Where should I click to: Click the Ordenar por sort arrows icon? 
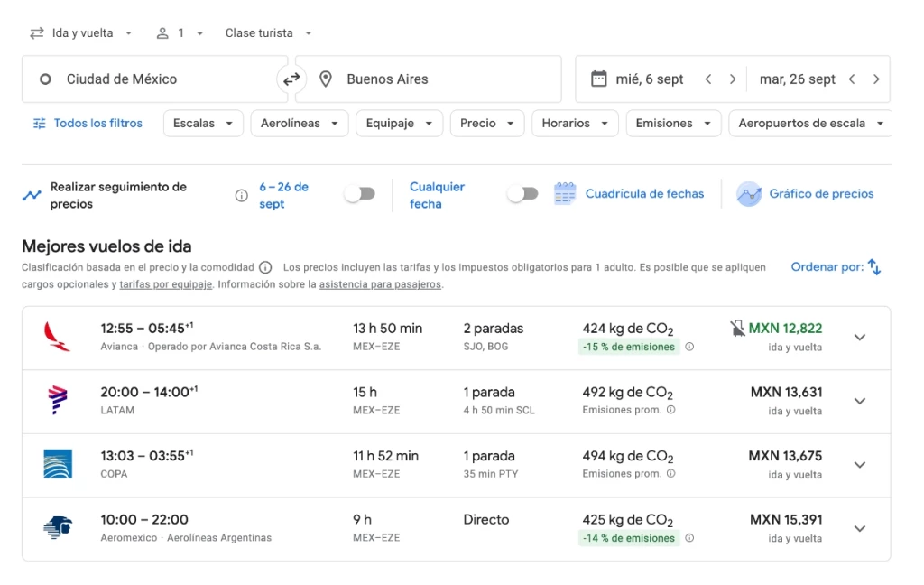873,267
